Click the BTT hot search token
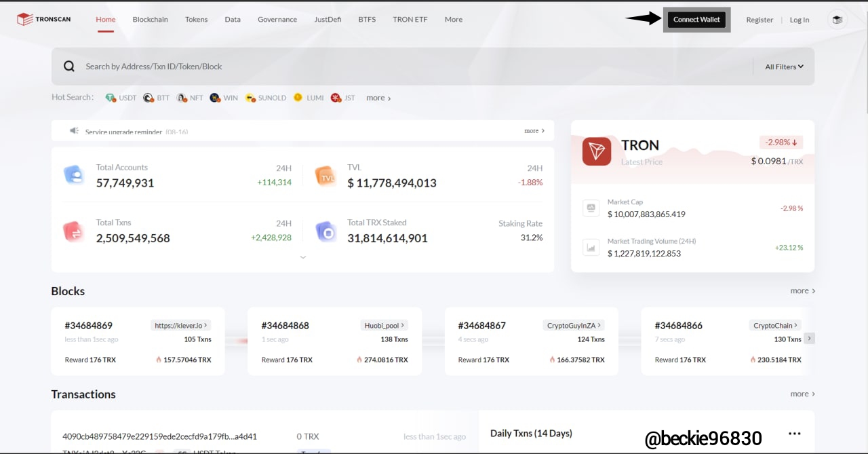Screen dimensions: 868x454 (157, 98)
